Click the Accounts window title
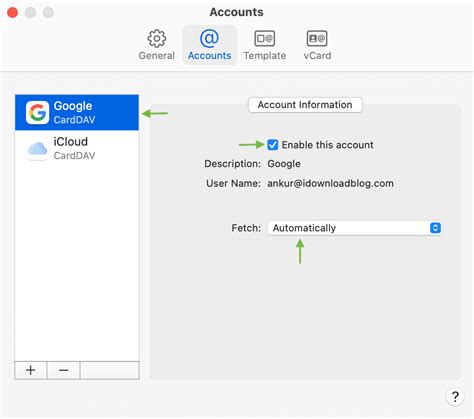The height and width of the screenshot is (419, 474). [x=236, y=12]
